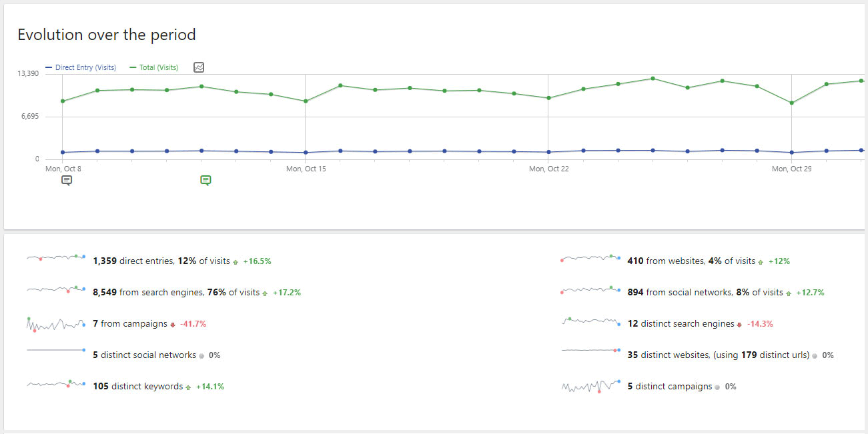
Task: Open the social networks sparkline
Action: pyautogui.click(x=590, y=289)
